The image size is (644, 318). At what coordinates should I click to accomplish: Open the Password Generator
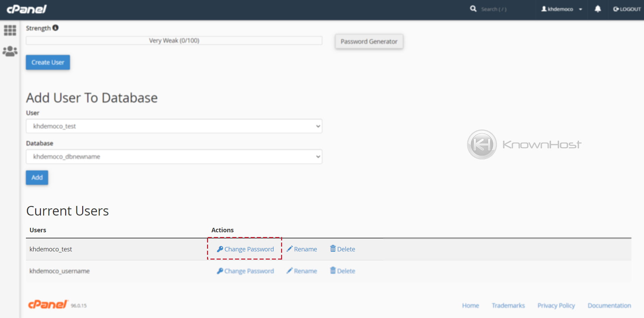[369, 42]
